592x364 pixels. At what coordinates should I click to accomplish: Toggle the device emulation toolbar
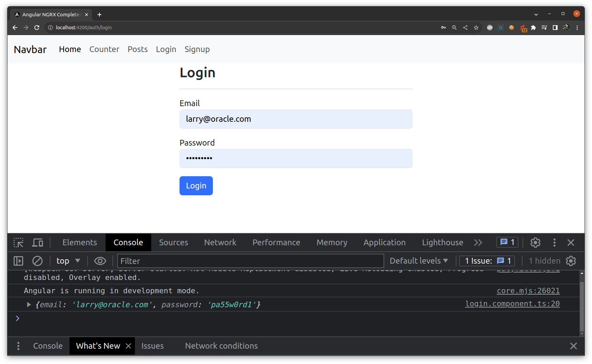[37, 242]
